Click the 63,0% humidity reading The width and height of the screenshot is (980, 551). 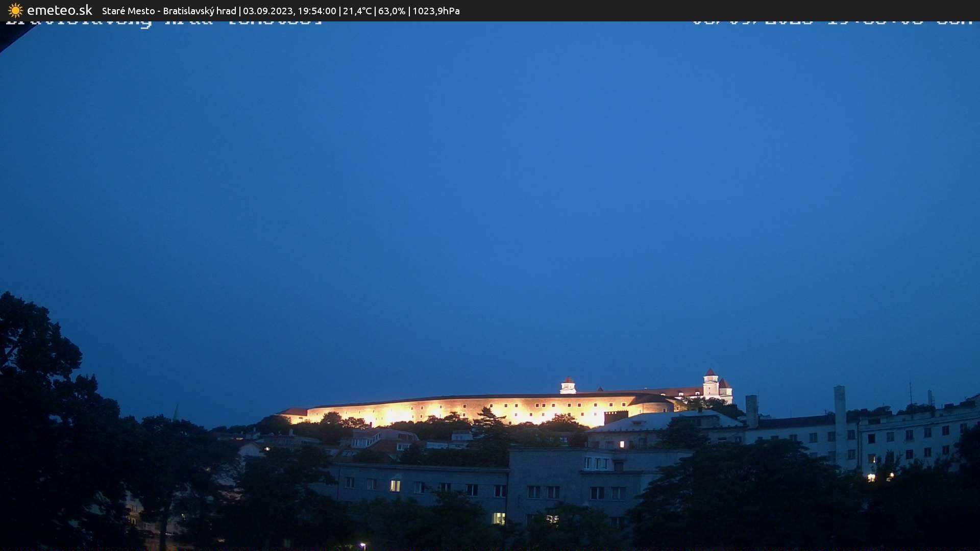[x=391, y=11]
